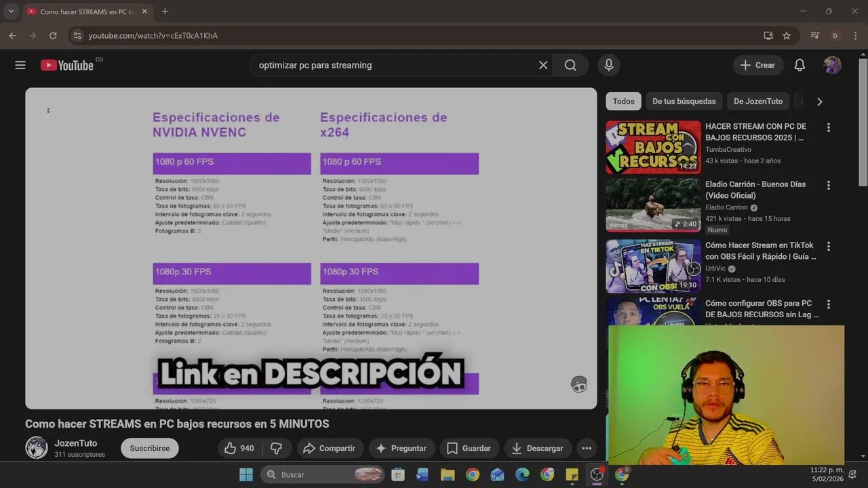Open a new browser tab
Screen dimensions: 868x488
click(165, 12)
